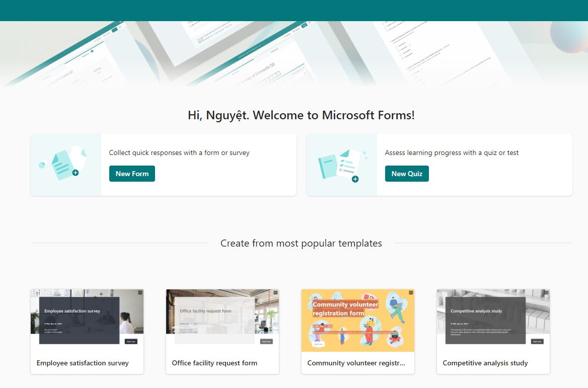Click the New Form button
Screen dimensions: 588x388
tap(132, 174)
